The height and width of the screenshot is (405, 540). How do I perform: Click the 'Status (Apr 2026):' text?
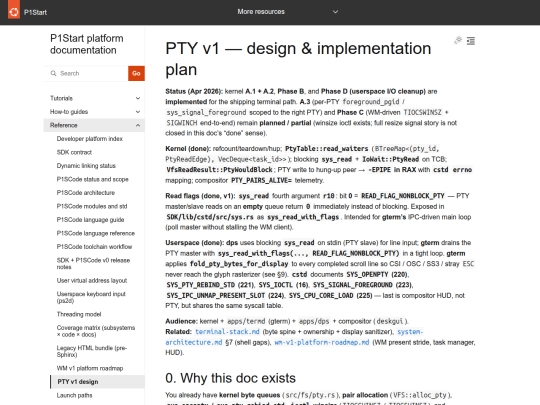pyautogui.click(x=193, y=91)
